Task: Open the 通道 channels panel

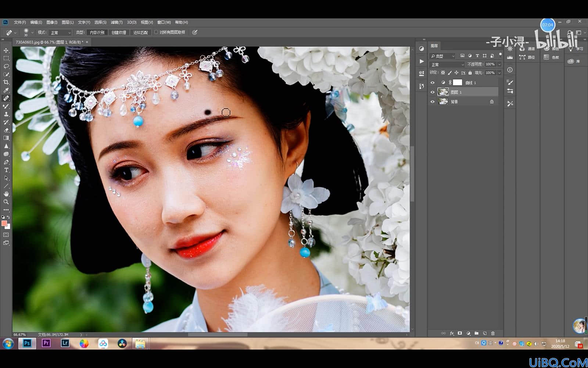Action: pos(527,49)
